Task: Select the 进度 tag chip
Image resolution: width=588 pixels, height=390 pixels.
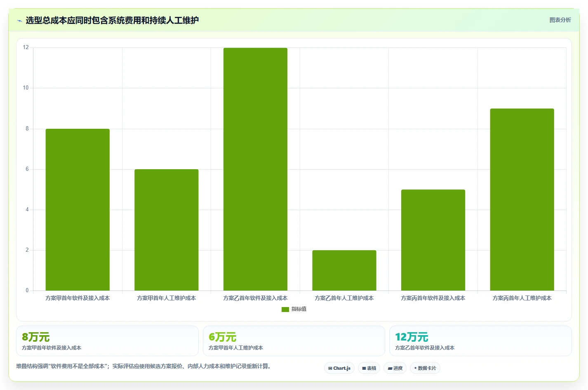Action: pos(395,368)
